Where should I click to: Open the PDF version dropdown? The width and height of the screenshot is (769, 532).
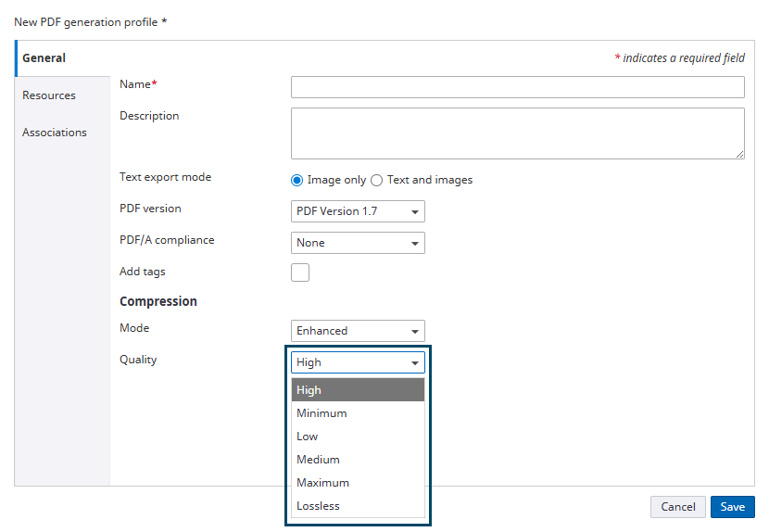tap(358, 211)
